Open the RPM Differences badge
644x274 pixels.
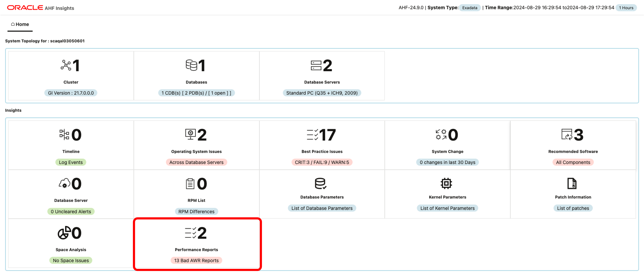pyautogui.click(x=196, y=211)
